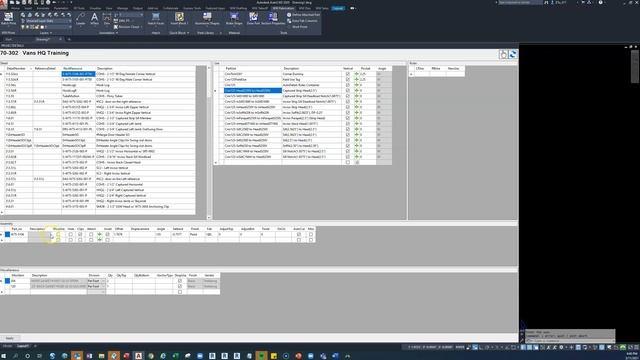Toggle Vertical checkbox in Autofabric Rules Container row
This screenshot has width=640, height=360.
pyautogui.click(x=348, y=85)
